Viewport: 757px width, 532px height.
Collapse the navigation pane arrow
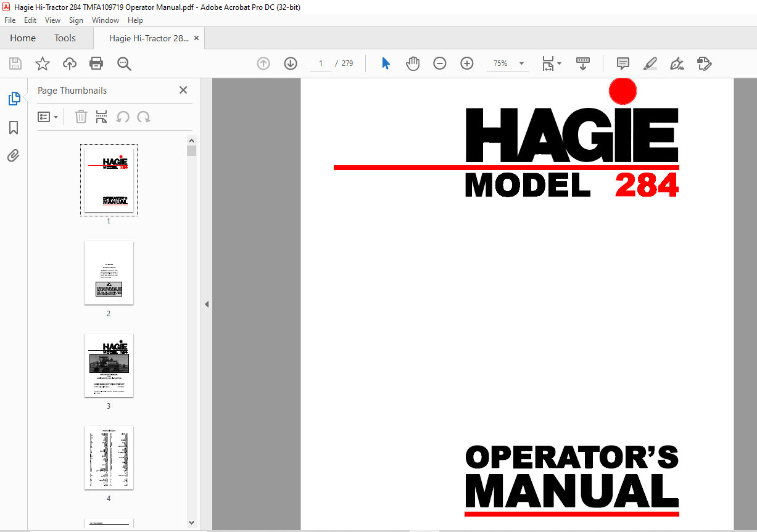coord(207,305)
